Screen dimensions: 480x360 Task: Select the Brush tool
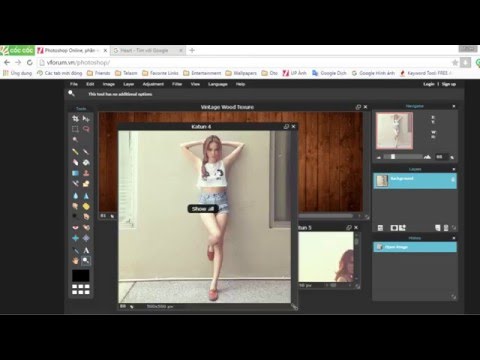(86, 152)
